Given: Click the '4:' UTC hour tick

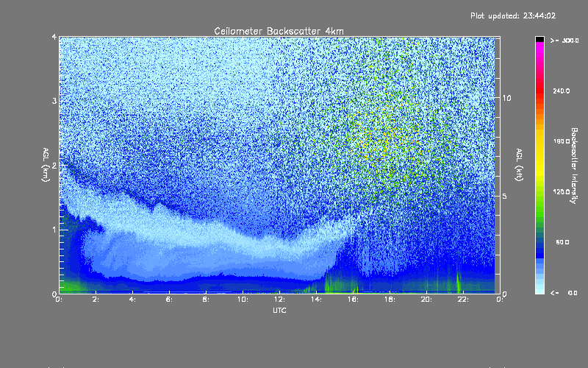Looking at the screenshot, I should click(x=133, y=300).
